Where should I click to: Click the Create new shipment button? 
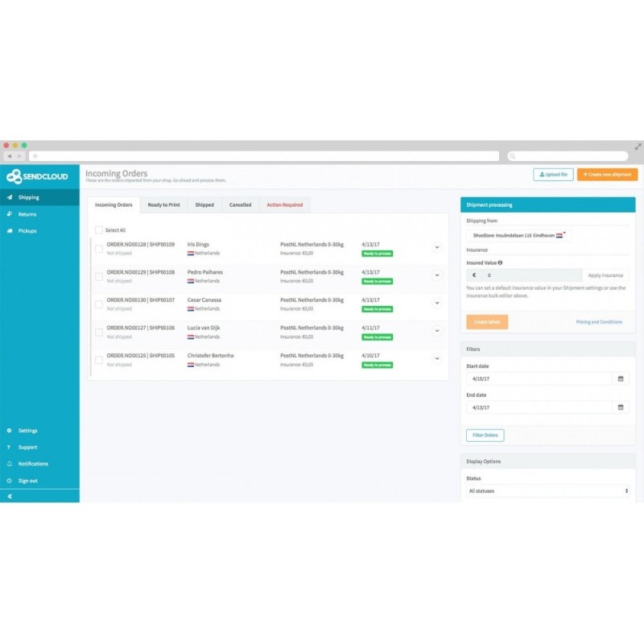tap(607, 174)
